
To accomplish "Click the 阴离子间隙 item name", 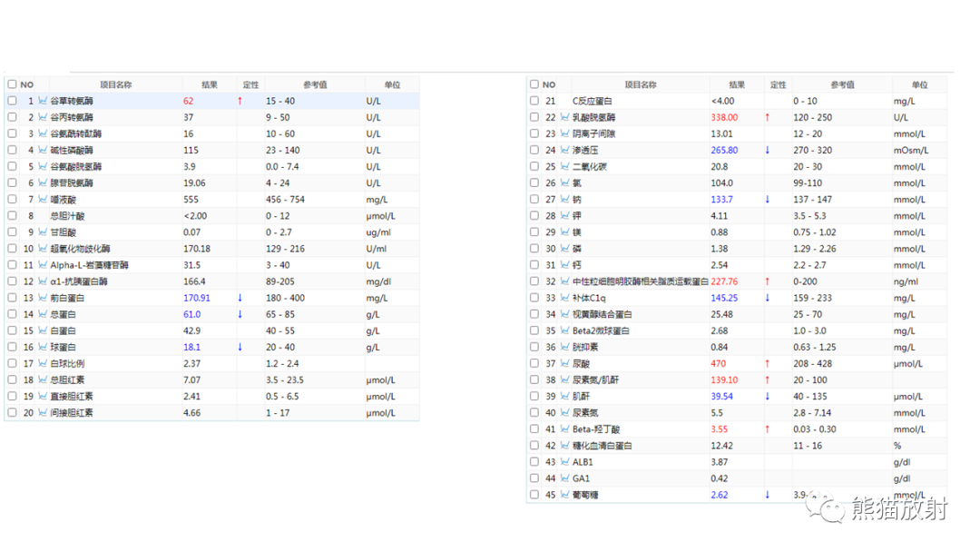I will pyautogui.click(x=593, y=133).
